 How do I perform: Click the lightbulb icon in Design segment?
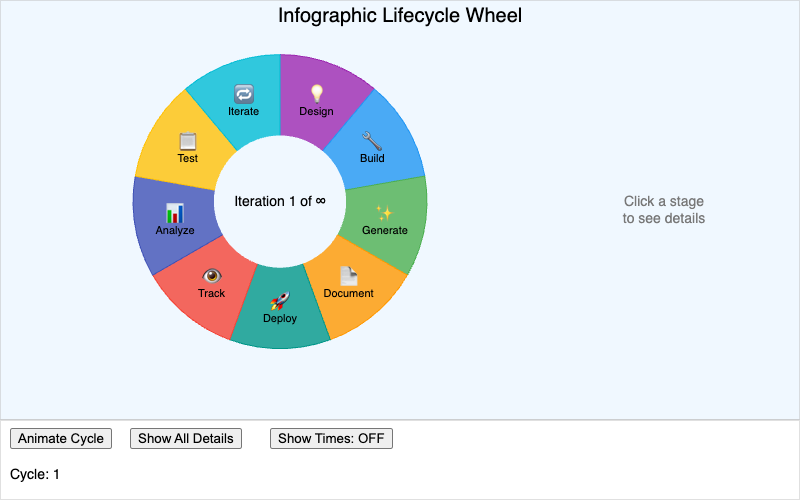tap(317, 94)
